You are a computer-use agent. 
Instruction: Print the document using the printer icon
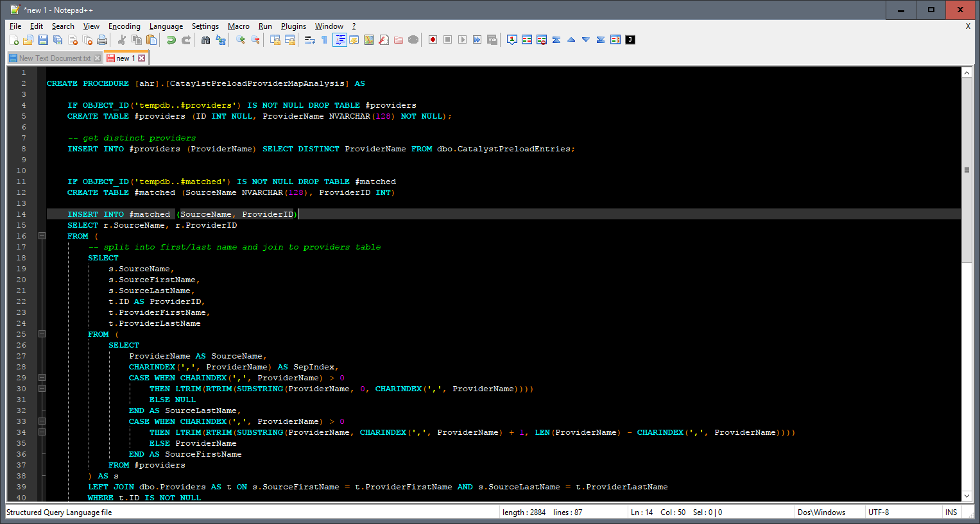pos(102,40)
